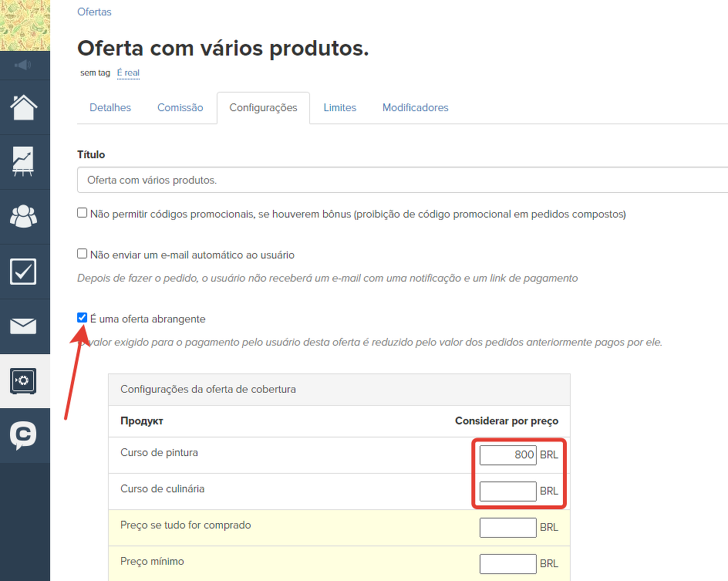This screenshot has height=581, width=728.
Task: Click the home icon in sidebar
Action: (x=24, y=107)
